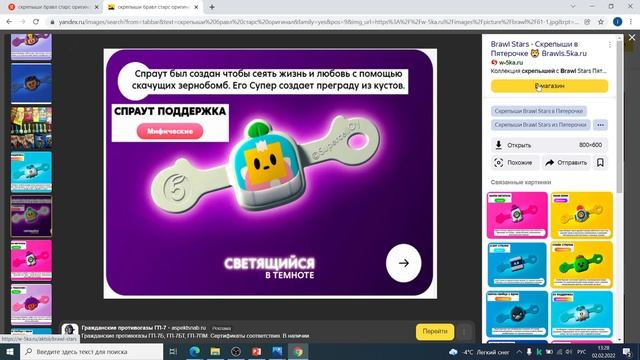Viewport: 640px width, 360px height.
Task: Click the download icon next to Открыть
Action: pyautogui.click(x=498, y=145)
